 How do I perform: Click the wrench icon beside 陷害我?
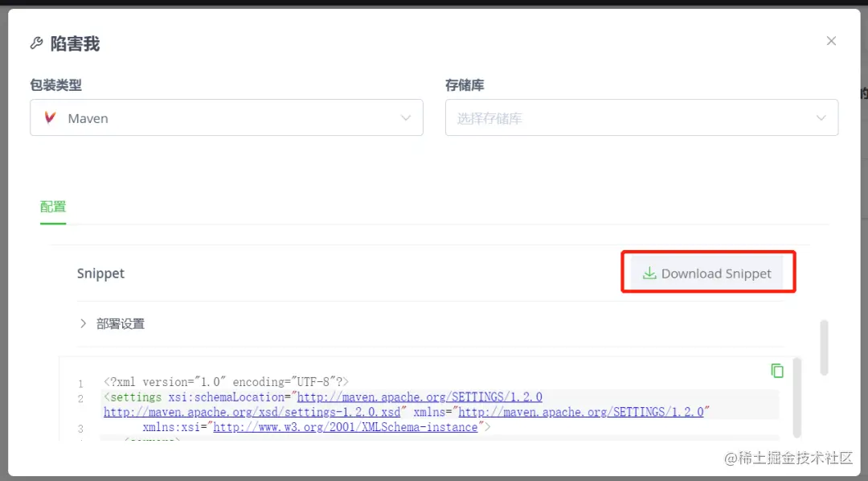(x=36, y=43)
